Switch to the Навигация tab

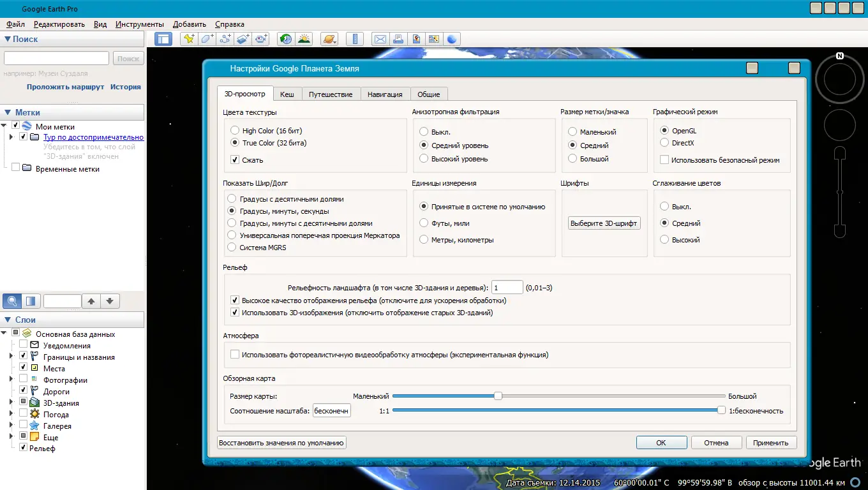pyautogui.click(x=385, y=94)
